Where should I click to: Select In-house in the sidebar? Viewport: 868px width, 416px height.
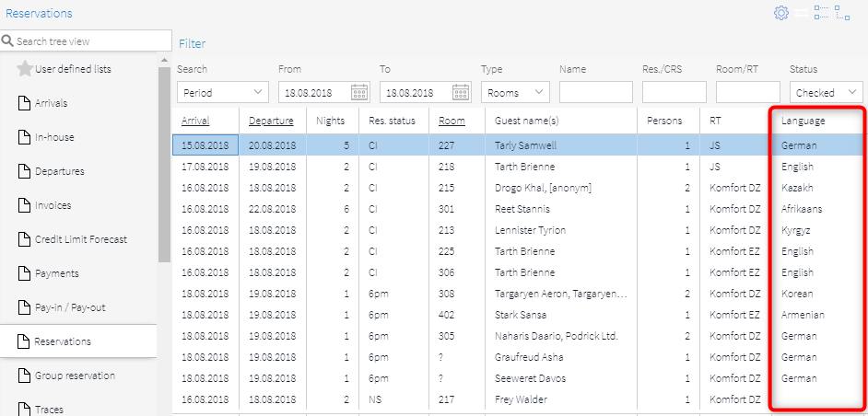(54, 137)
